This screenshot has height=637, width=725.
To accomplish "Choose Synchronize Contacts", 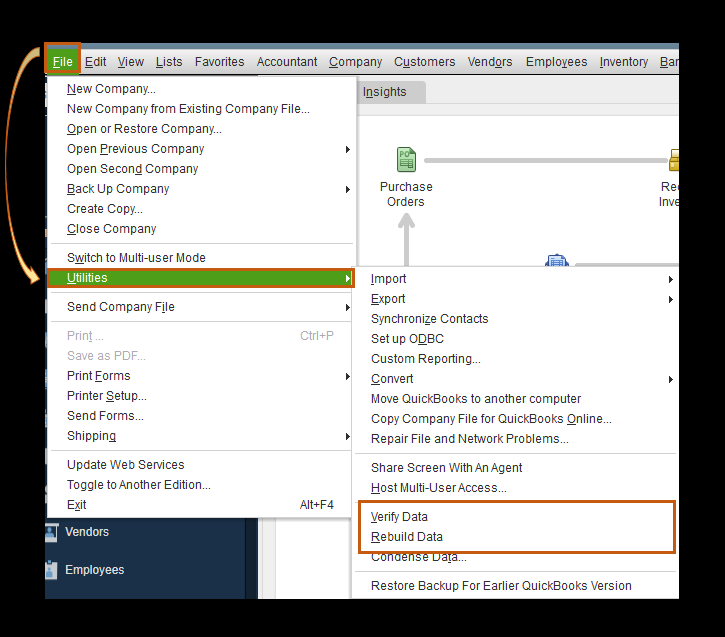I will tap(516, 319).
